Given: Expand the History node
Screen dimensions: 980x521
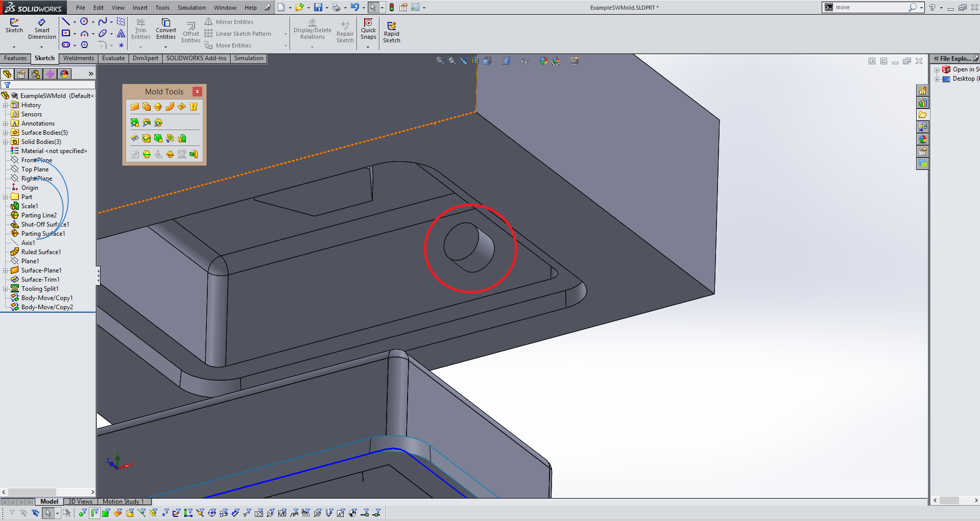Looking at the screenshot, I should (6, 105).
